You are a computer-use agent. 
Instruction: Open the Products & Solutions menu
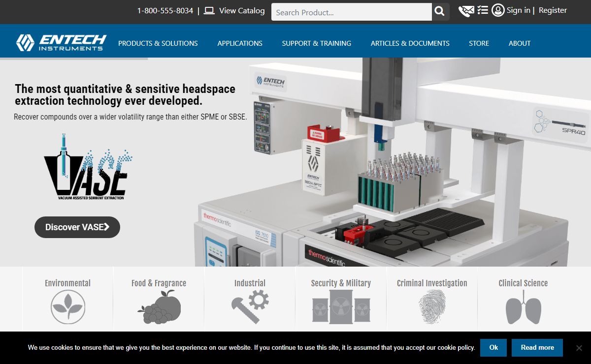tap(158, 43)
